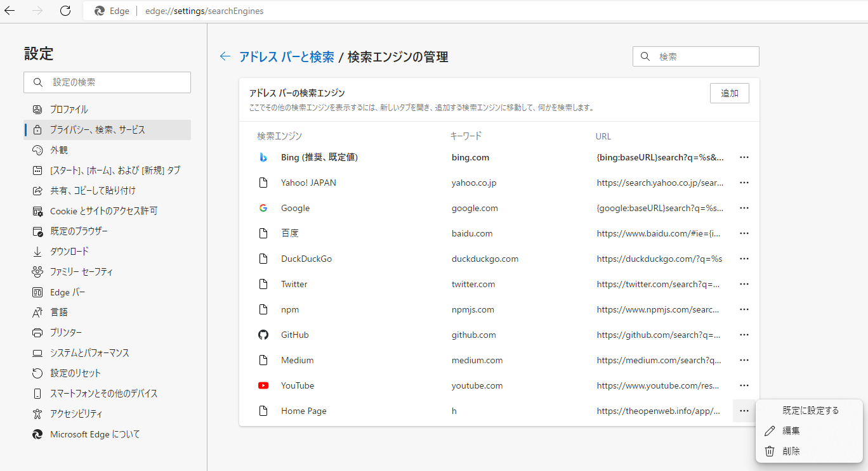The image size is (868, 471).
Task: Click the address bar URL
Action: [204, 11]
